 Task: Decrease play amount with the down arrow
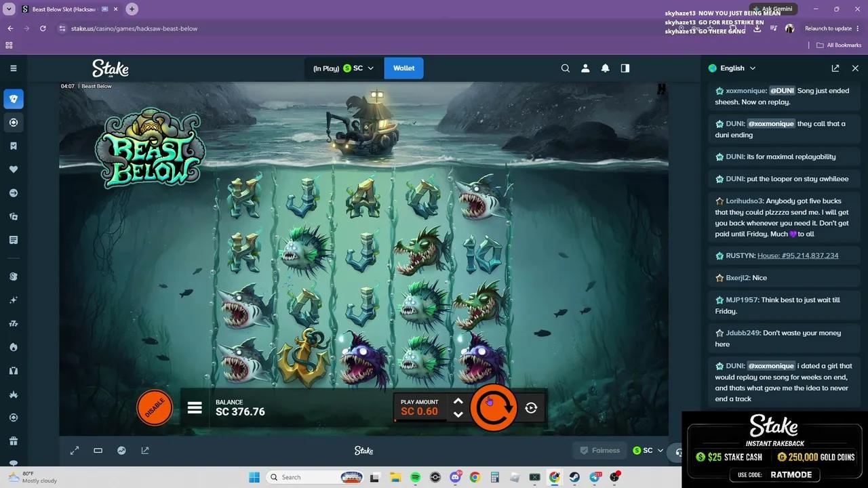pos(458,414)
